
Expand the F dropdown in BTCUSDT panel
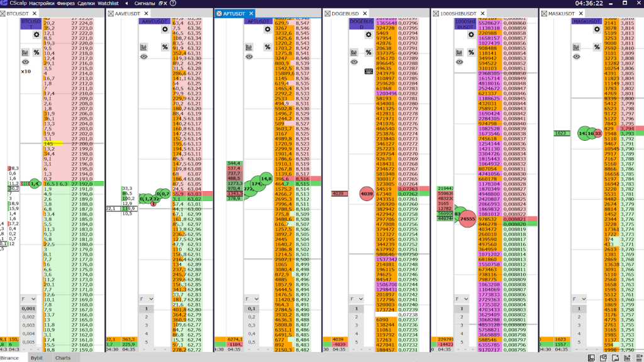pos(28,299)
